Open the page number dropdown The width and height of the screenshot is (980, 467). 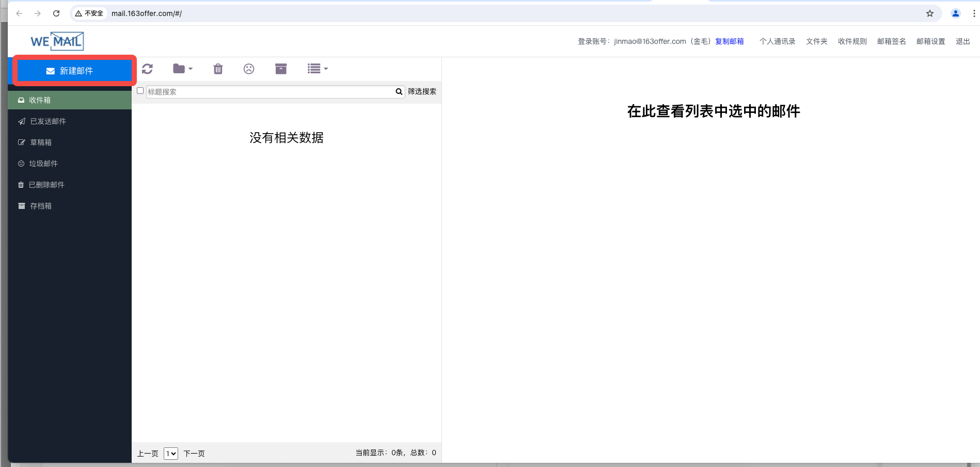point(171,454)
